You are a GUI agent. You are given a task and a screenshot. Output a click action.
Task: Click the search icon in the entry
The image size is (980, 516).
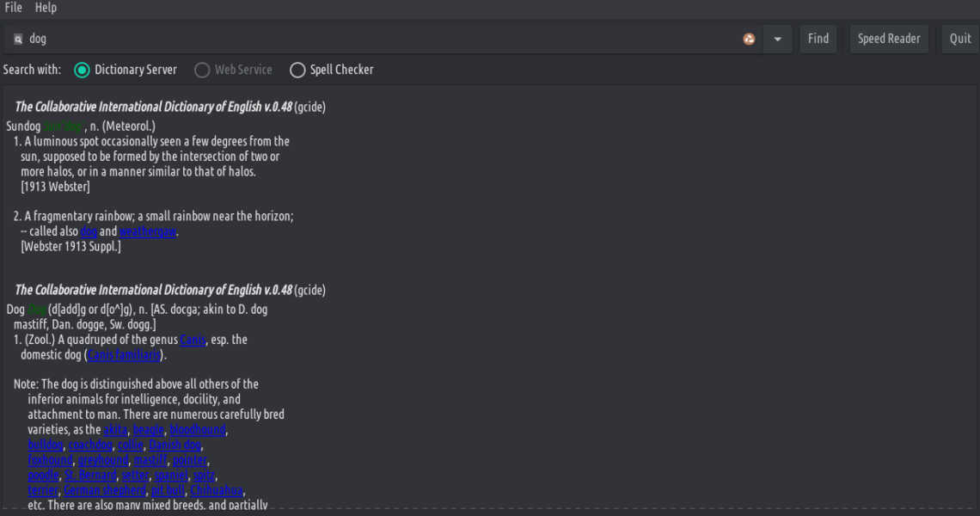18,39
